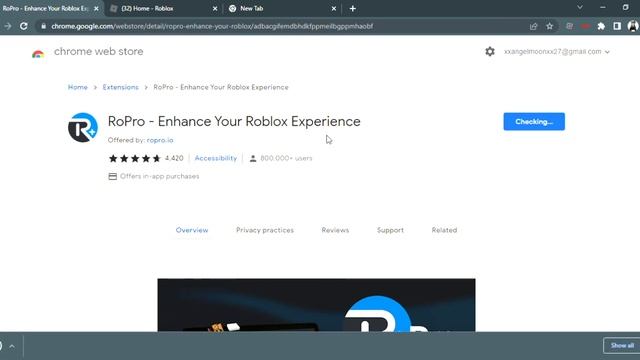Click the forward navigation arrow
Viewport: 640px width, 360px height.
click(8, 26)
